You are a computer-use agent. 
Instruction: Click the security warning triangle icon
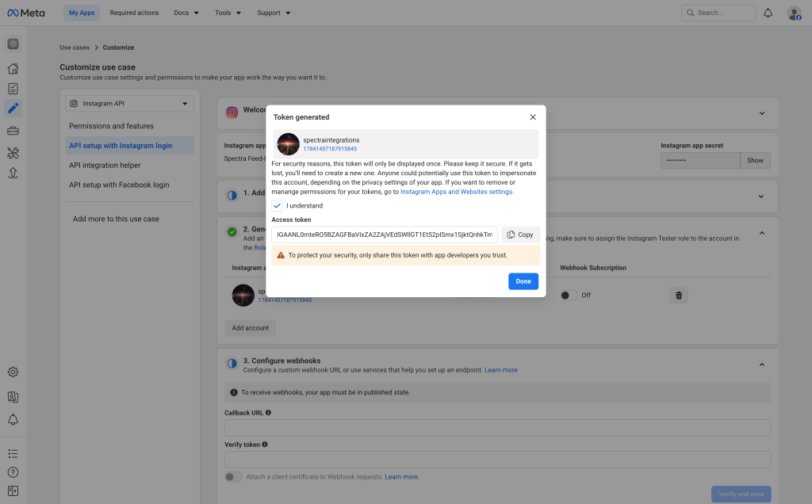(281, 255)
